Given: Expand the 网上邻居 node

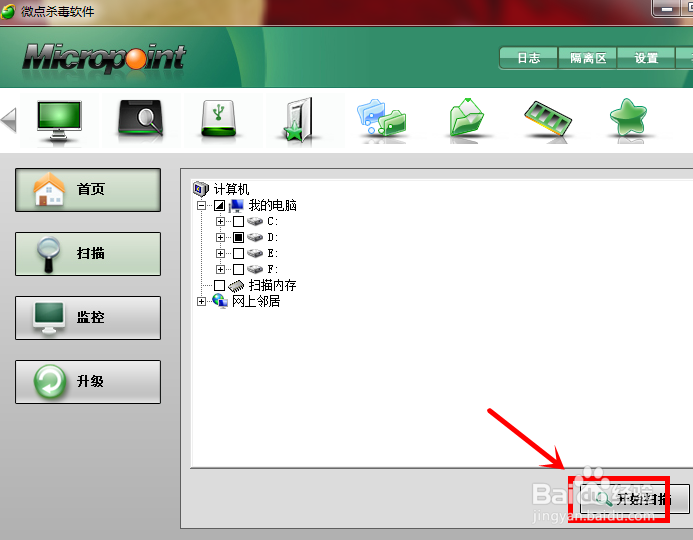Looking at the screenshot, I should [201, 301].
